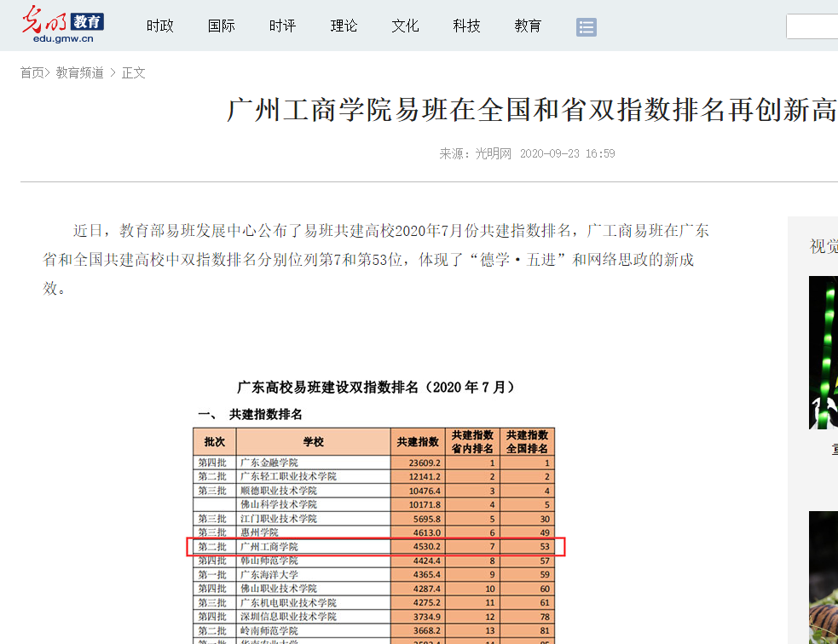
Task: Open 教育频道 breadcrumb link
Action: (x=80, y=73)
